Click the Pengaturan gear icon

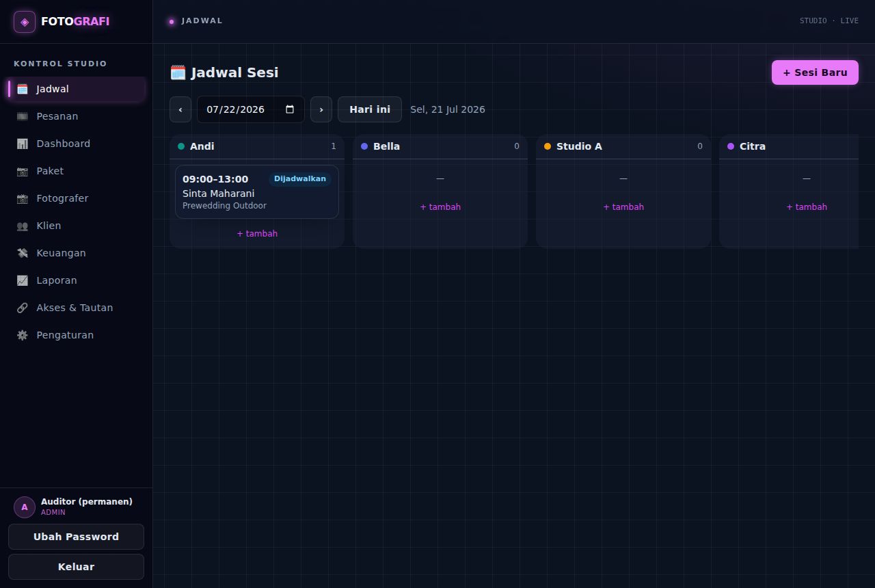point(23,335)
